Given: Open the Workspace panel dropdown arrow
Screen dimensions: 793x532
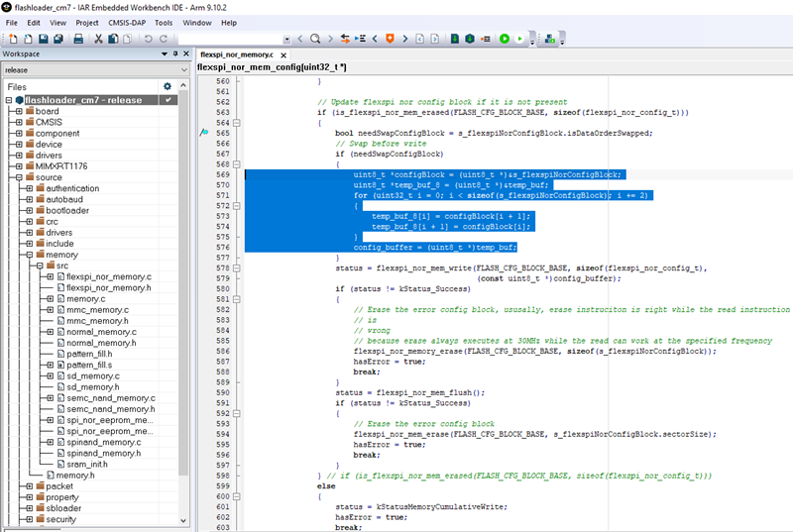Looking at the screenshot, I should pyautogui.click(x=165, y=53).
